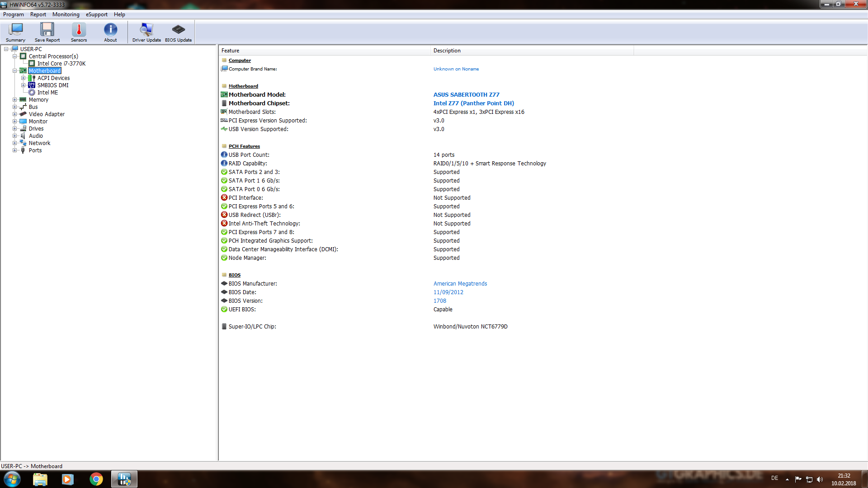Expand the Drives tree node
This screenshot has height=488, width=868.
pyautogui.click(x=14, y=129)
